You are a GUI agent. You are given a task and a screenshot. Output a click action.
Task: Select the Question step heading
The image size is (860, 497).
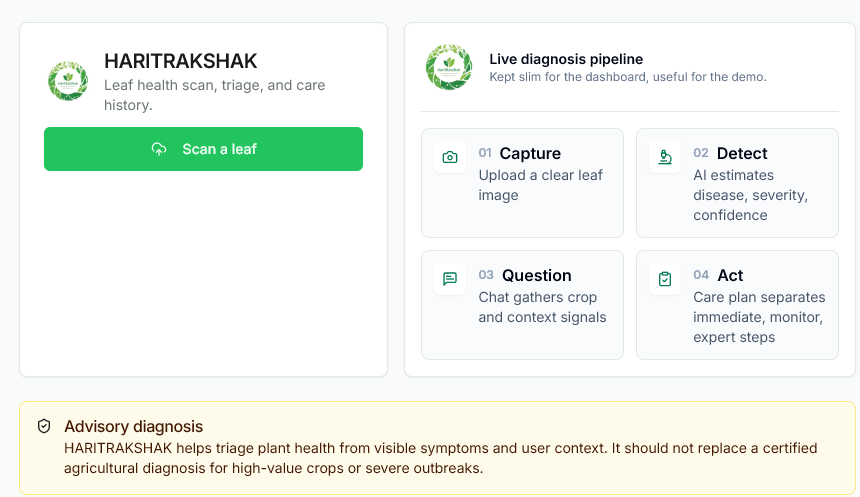click(x=536, y=275)
